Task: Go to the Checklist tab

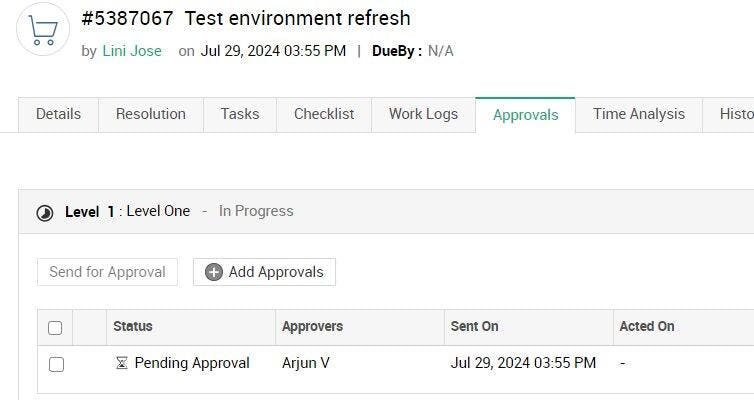Action: (324, 114)
